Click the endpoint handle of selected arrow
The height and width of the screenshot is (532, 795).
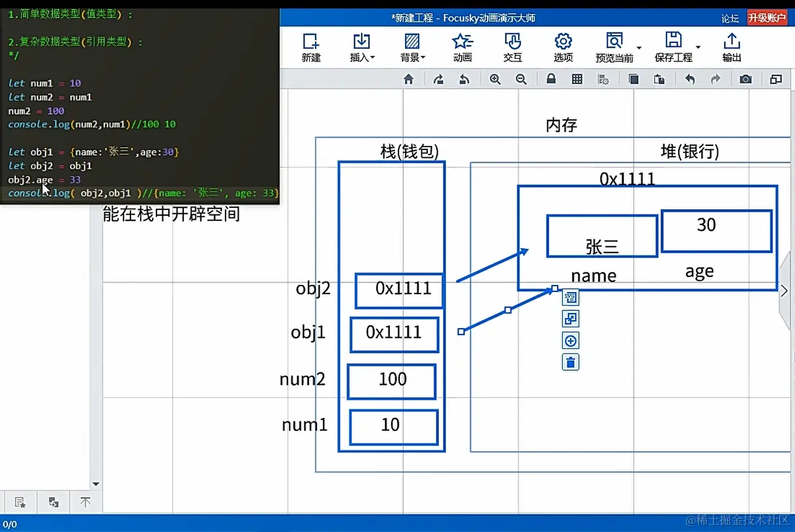click(554, 288)
